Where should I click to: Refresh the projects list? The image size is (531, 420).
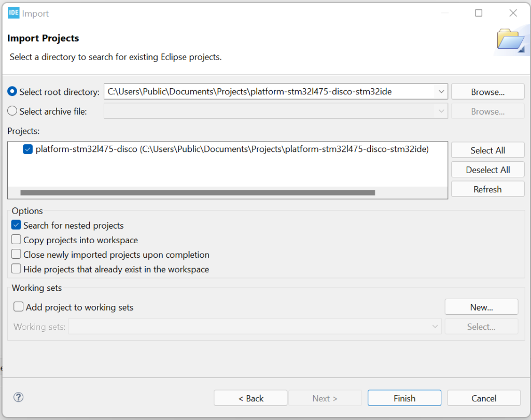487,189
